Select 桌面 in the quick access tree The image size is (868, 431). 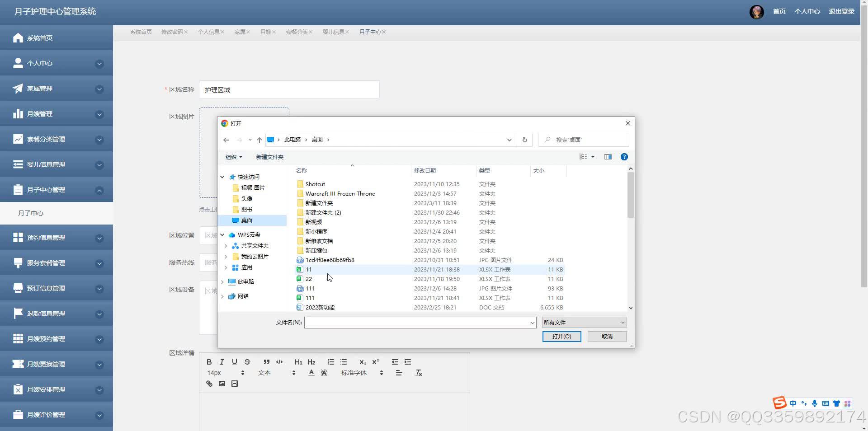click(x=252, y=220)
